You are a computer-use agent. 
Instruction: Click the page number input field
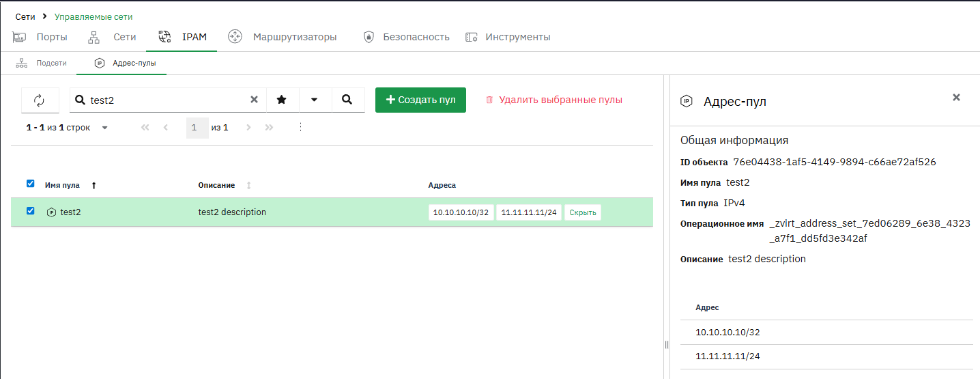coord(197,128)
